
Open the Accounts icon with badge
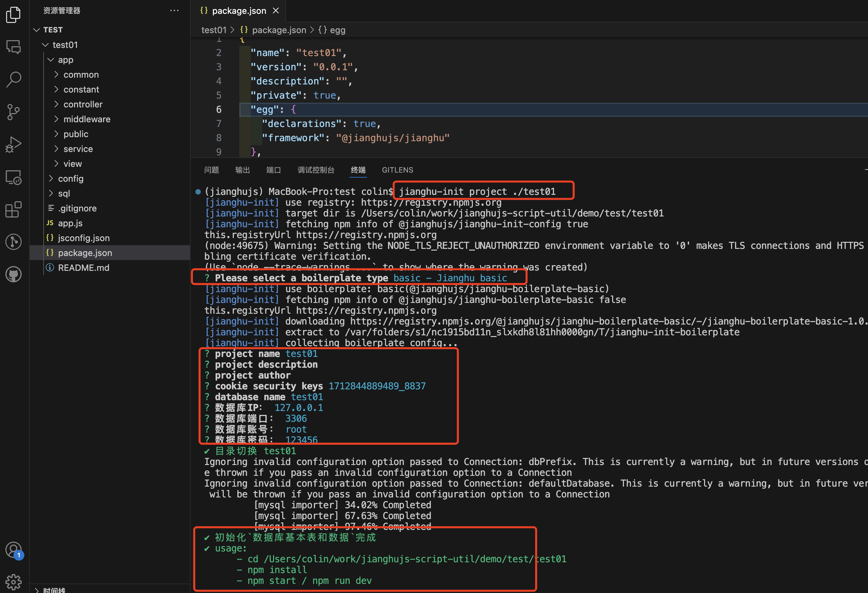pyautogui.click(x=14, y=550)
